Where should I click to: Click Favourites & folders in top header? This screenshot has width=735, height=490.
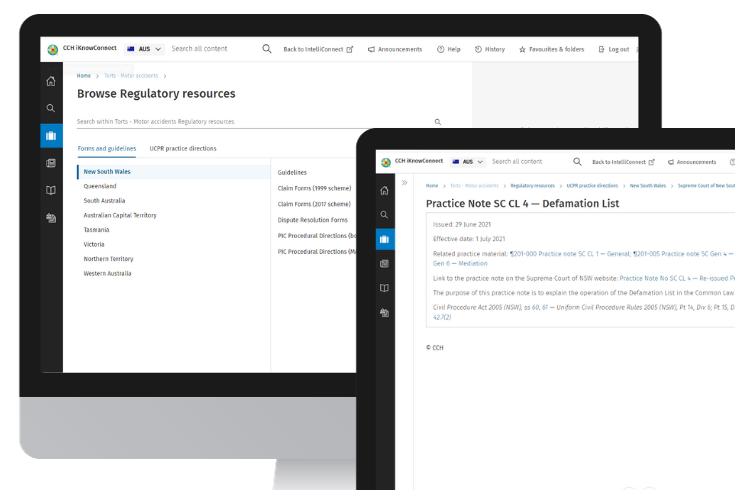(551, 49)
